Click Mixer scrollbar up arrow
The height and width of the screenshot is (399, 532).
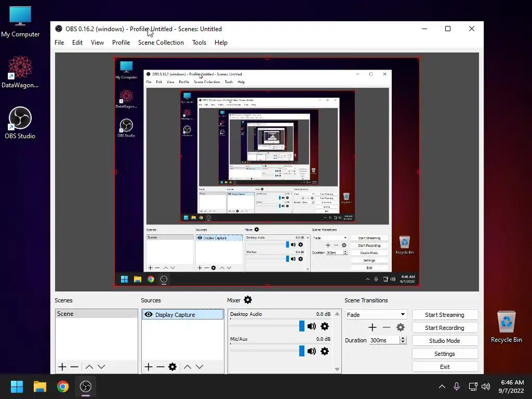click(x=337, y=314)
